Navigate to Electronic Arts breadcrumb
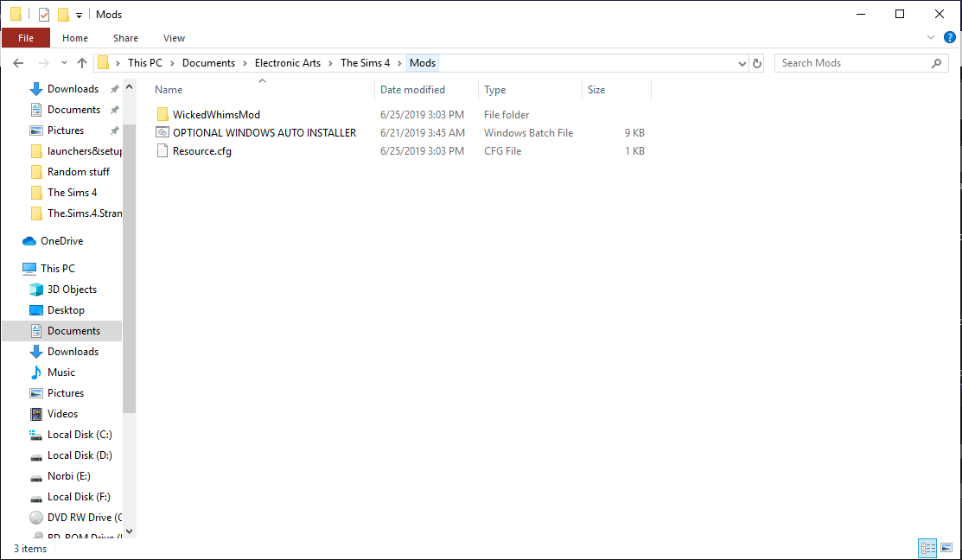 288,63
